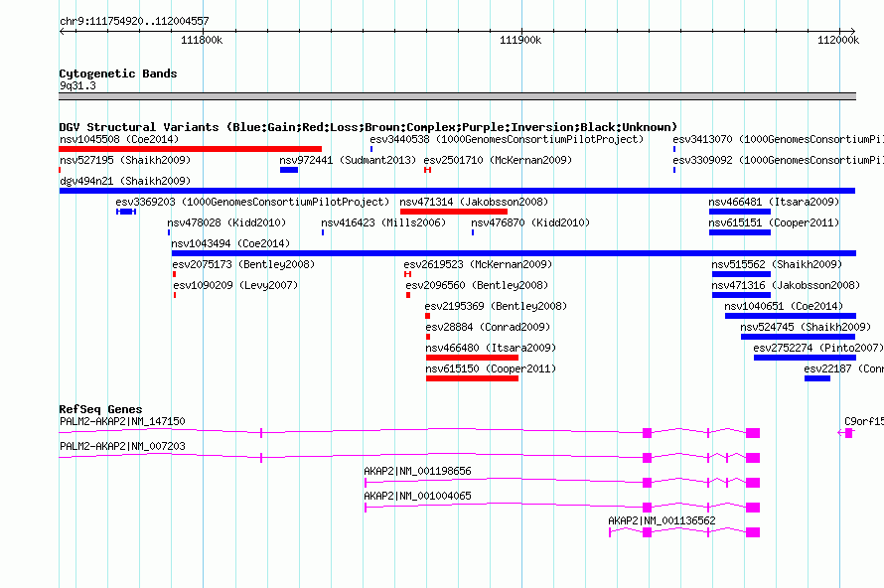Image resolution: width=884 pixels, height=588 pixels.
Task: Open the nsv476870 (Kidd2010) label
Action: pos(530,222)
